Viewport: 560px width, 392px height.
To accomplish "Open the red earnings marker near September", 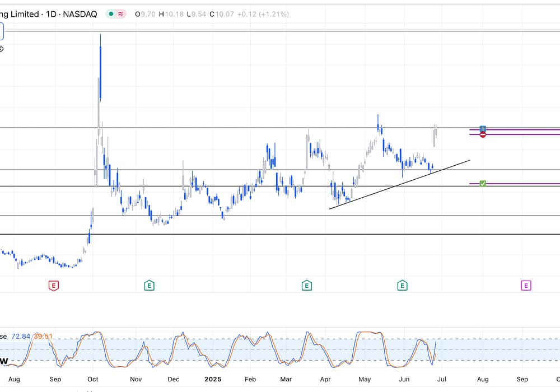I will pyautogui.click(x=54, y=286).
